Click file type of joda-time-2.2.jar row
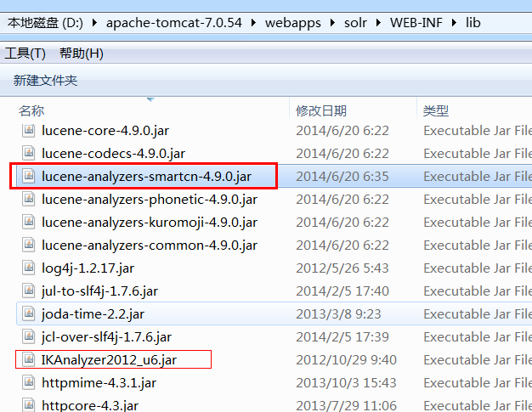 click(x=478, y=314)
